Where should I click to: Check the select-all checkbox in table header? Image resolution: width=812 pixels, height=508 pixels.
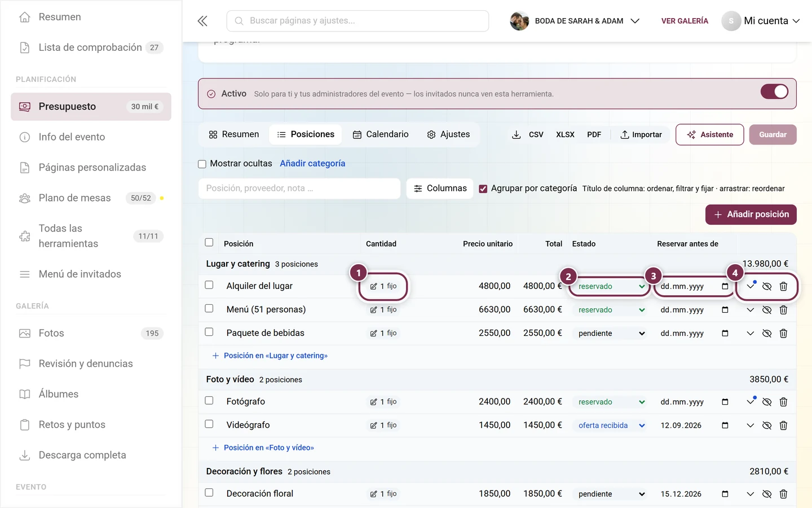click(209, 242)
